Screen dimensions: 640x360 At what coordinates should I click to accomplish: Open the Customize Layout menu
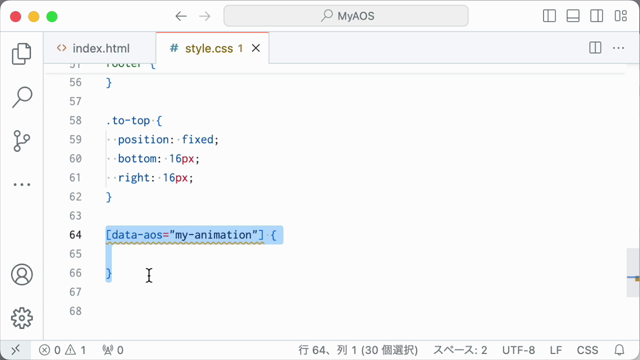click(621, 16)
